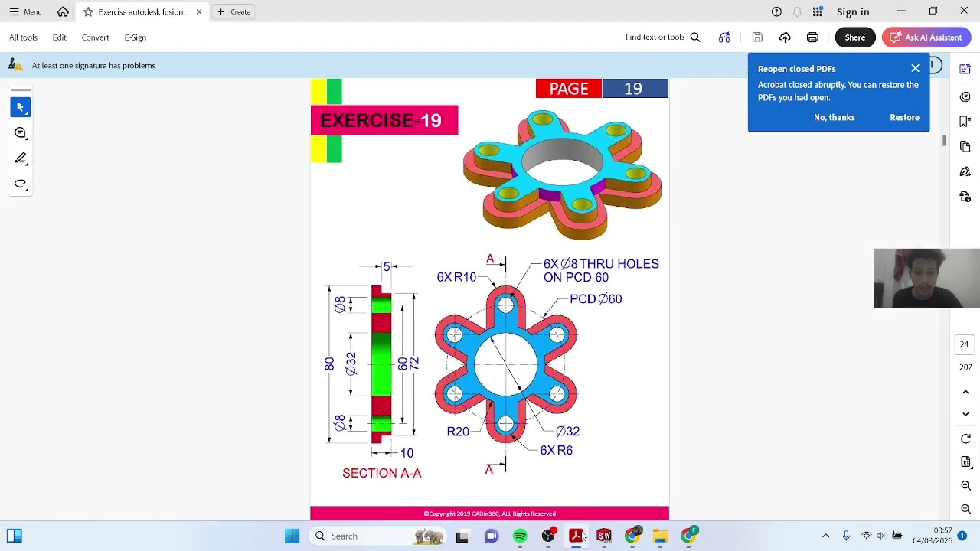Open the signature panel icon
The image size is (980, 551).
[965, 171]
